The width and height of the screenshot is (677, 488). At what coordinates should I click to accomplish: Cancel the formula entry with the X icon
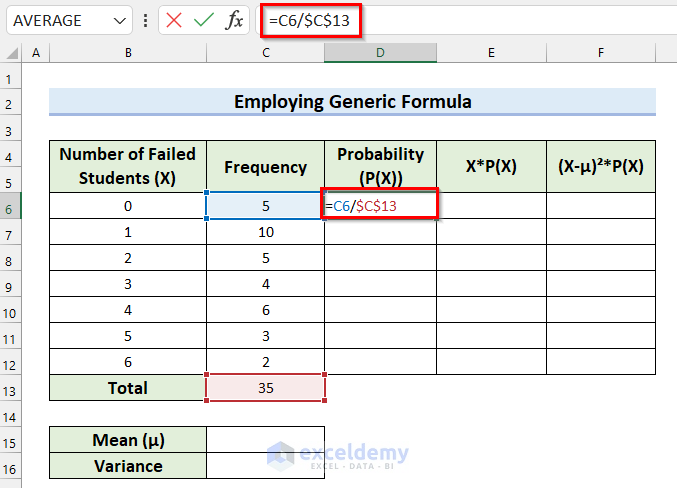[174, 20]
